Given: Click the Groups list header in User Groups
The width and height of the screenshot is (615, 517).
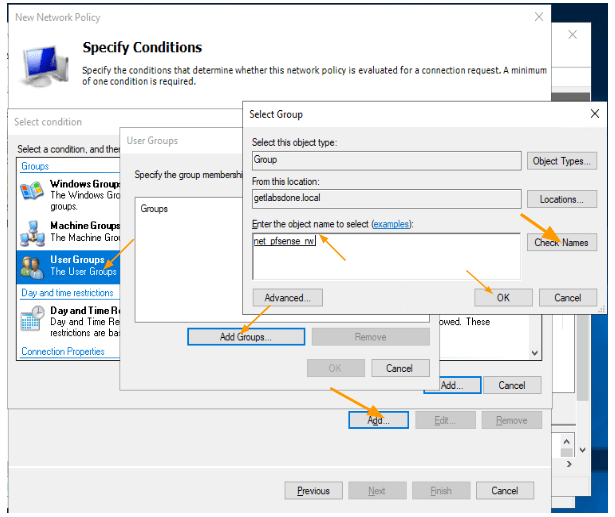Looking at the screenshot, I should pyautogui.click(x=154, y=209).
